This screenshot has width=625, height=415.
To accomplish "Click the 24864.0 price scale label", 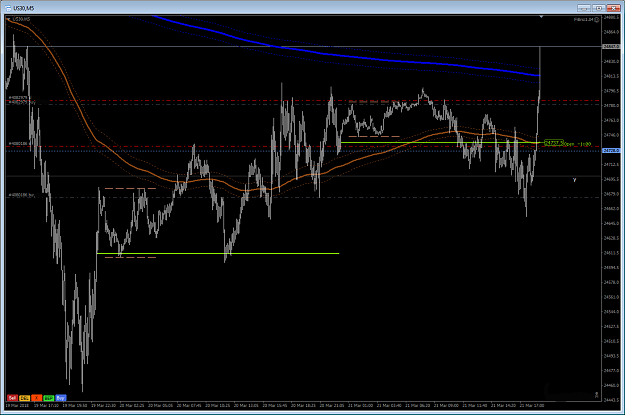I will click(x=611, y=32).
